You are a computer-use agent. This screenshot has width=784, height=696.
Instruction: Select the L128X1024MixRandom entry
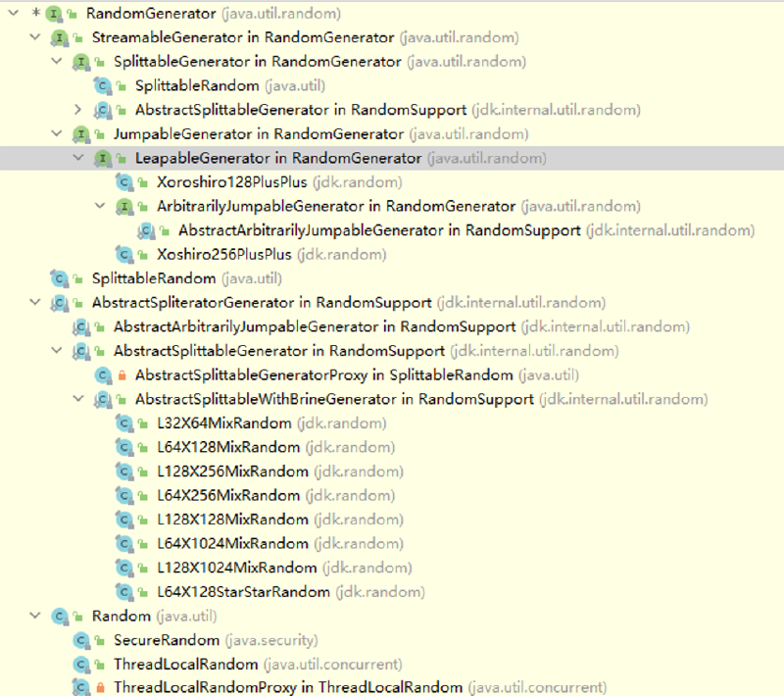click(236, 568)
